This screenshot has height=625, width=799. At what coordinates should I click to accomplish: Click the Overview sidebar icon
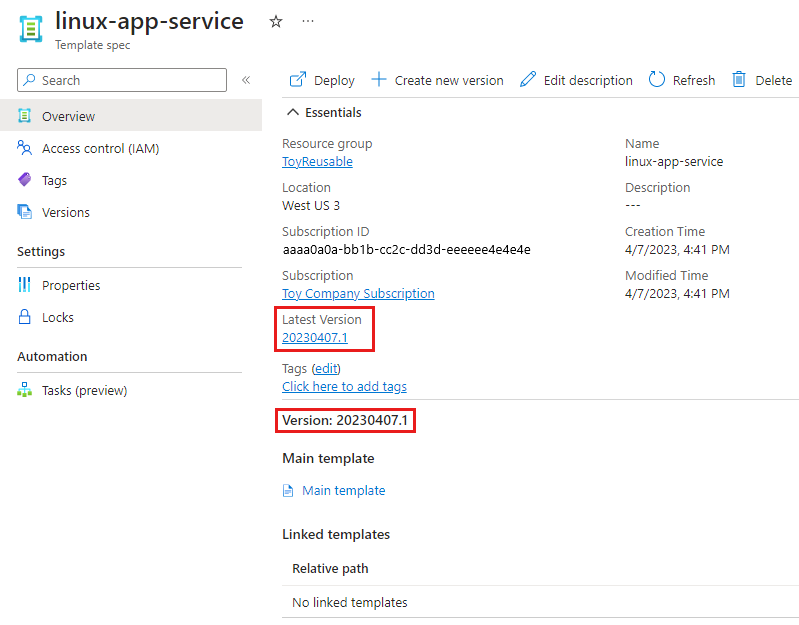24,116
